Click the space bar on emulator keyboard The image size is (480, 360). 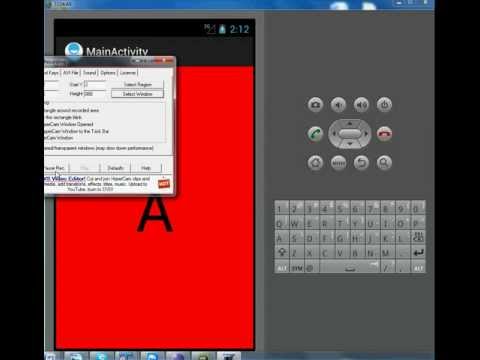pyautogui.click(x=350, y=268)
